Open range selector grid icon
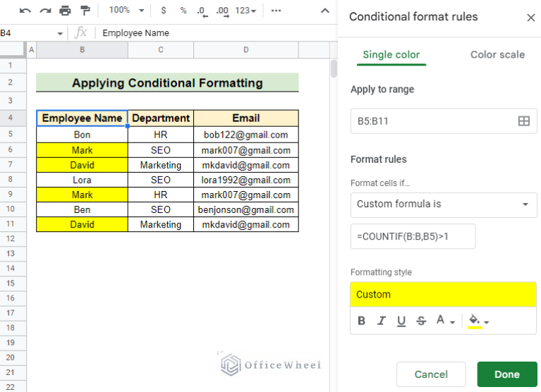This screenshot has height=392, width=541. pyautogui.click(x=523, y=121)
